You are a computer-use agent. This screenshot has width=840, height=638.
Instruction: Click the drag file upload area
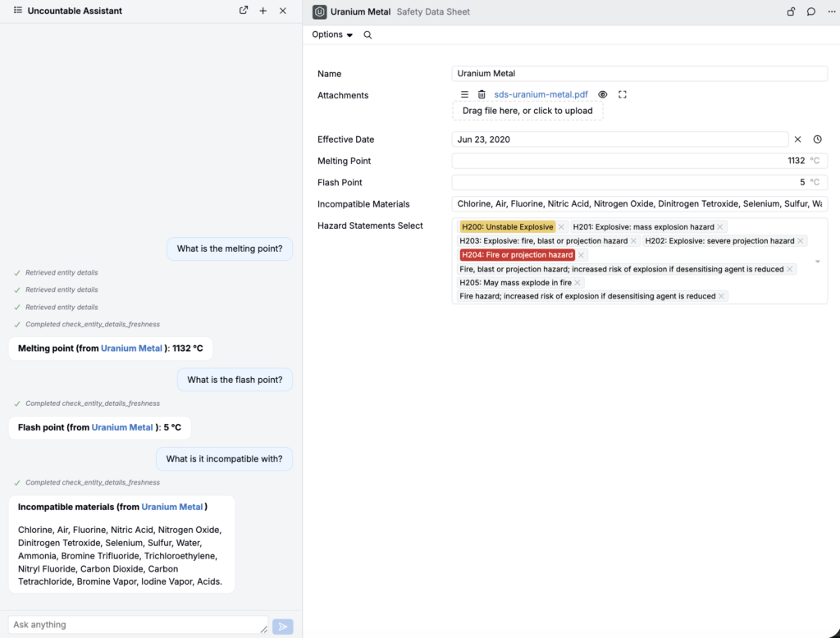tap(527, 111)
